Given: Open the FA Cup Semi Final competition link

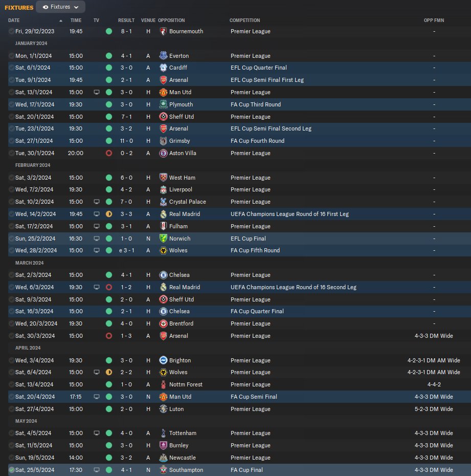Looking at the screenshot, I should point(254,397).
